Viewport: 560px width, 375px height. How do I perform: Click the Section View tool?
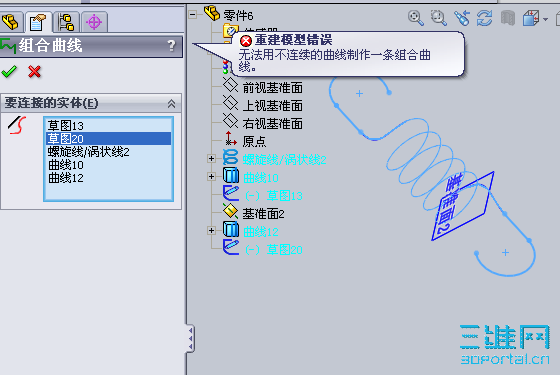508,18
